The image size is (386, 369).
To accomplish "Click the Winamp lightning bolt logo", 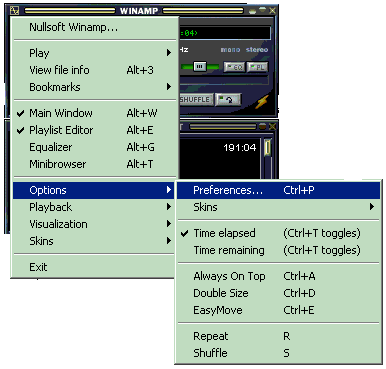I will click(262, 102).
